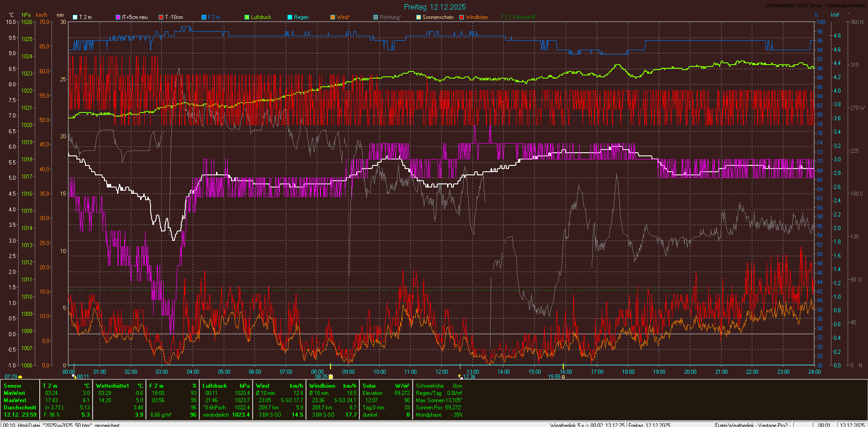Click the Mondphase row in data table
This screenshot has width=868, height=427.
(429, 415)
